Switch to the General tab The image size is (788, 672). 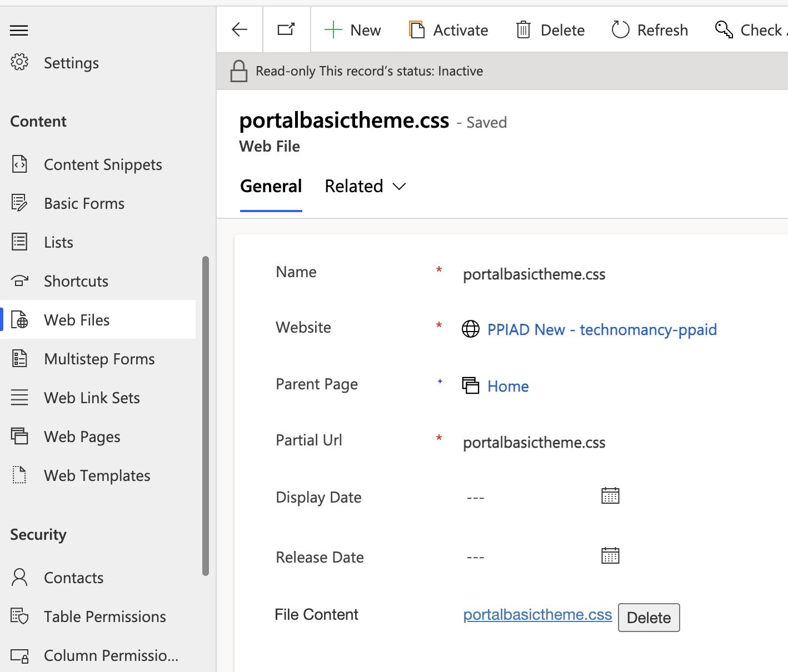tap(271, 186)
